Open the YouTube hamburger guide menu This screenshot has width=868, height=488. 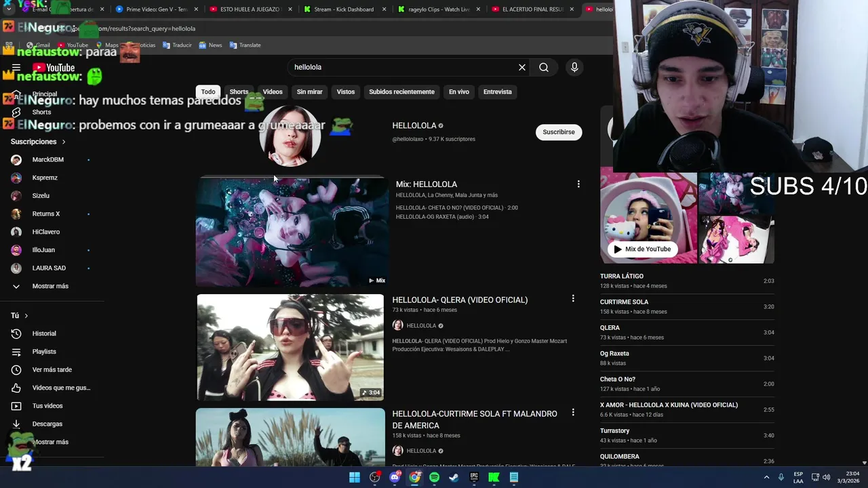16,67
